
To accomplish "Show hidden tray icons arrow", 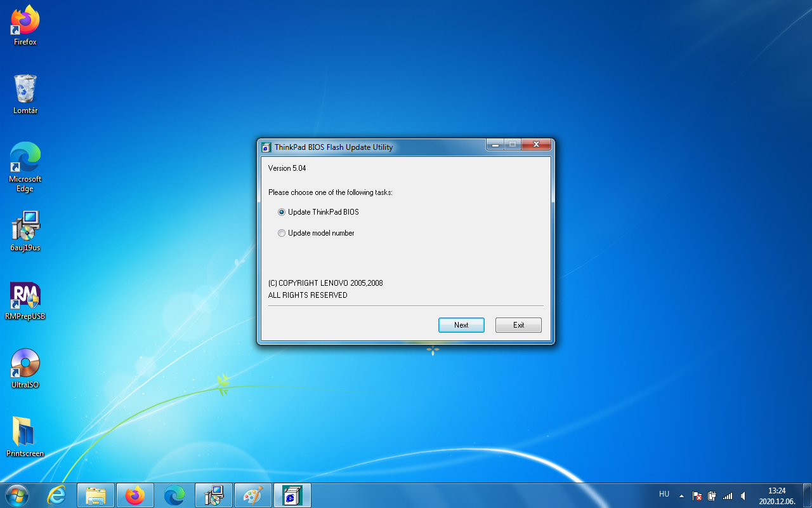I will (681, 496).
